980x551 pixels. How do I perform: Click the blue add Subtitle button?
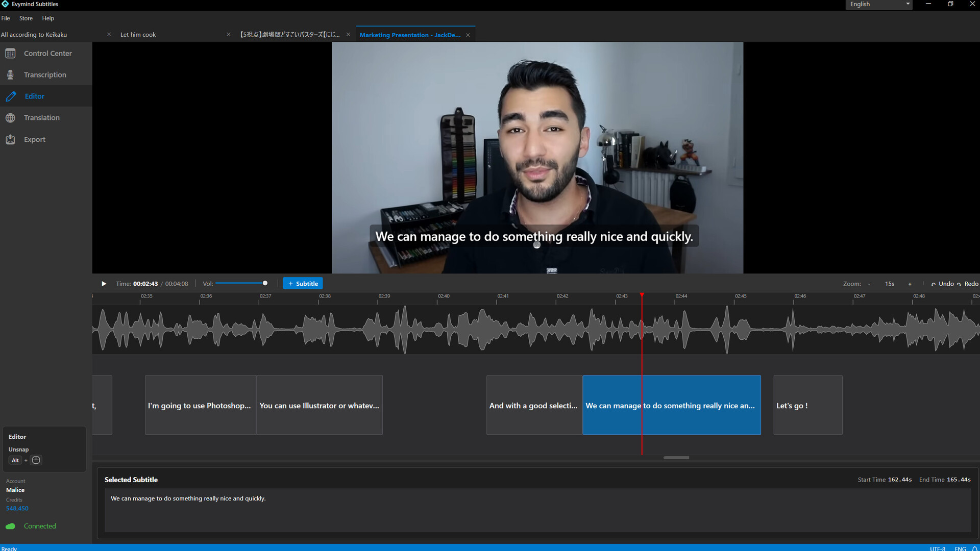(303, 284)
